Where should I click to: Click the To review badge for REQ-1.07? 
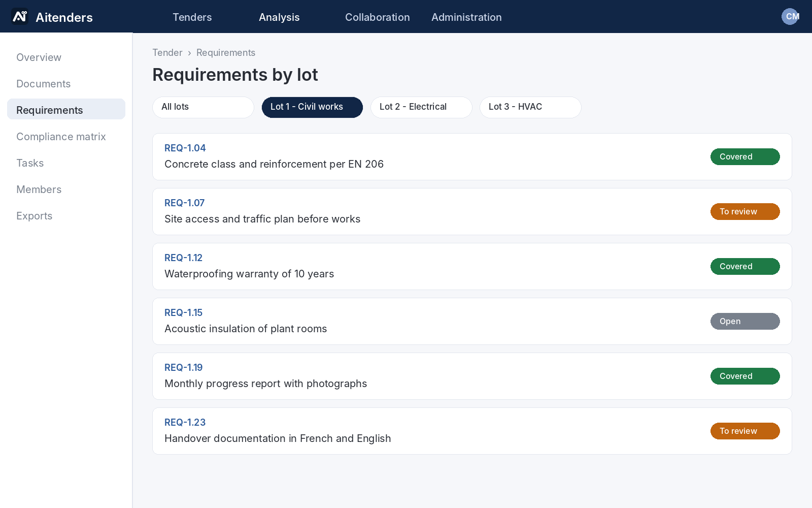[x=745, y=211]
